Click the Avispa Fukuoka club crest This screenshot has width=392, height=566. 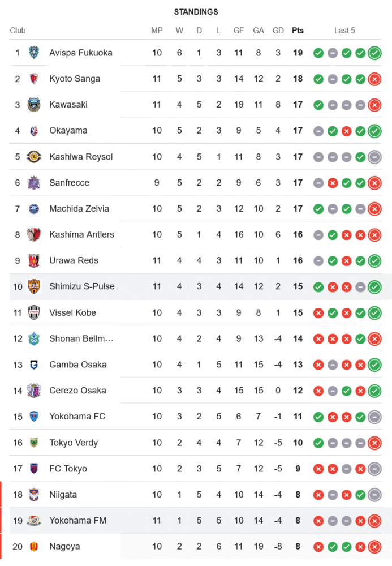click(34, 53)
